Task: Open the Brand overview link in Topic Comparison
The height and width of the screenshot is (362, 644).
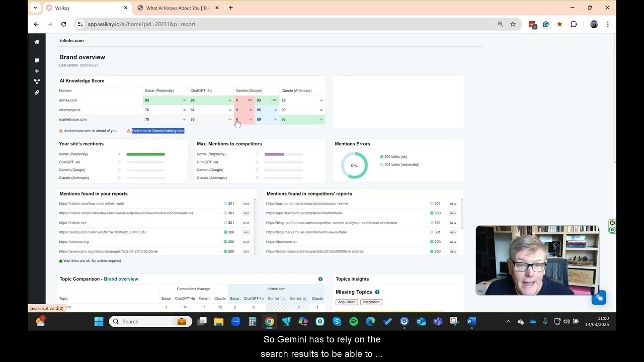Action: 121,279
